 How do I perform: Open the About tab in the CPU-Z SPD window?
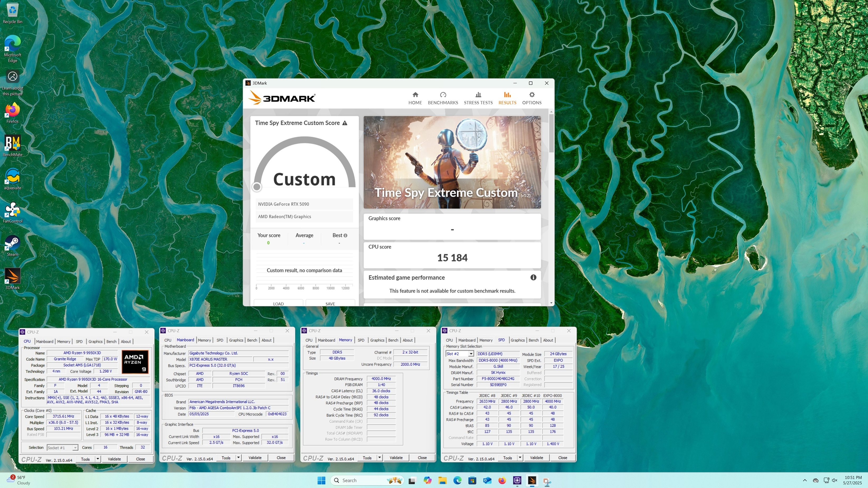coord(548,340)
